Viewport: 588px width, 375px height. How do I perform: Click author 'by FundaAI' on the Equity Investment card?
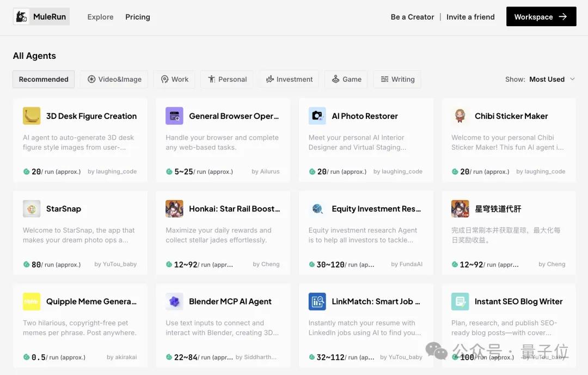click(x=407, y=264)
